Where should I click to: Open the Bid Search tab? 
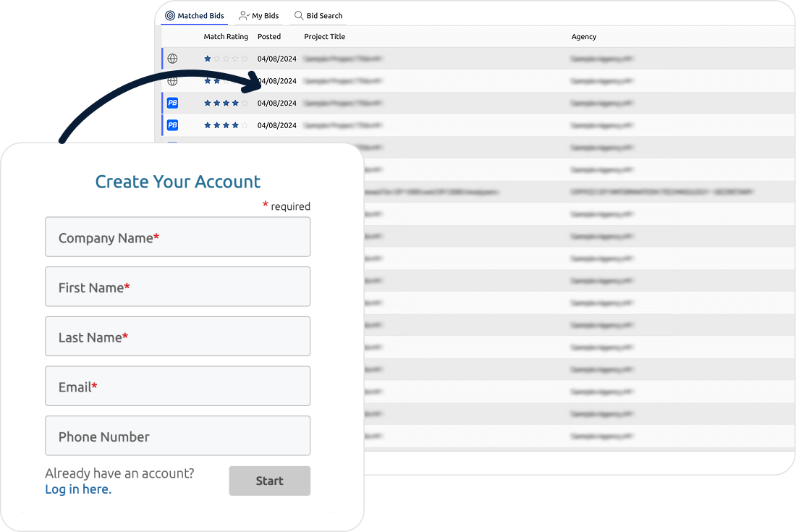[x=318, y=16]
